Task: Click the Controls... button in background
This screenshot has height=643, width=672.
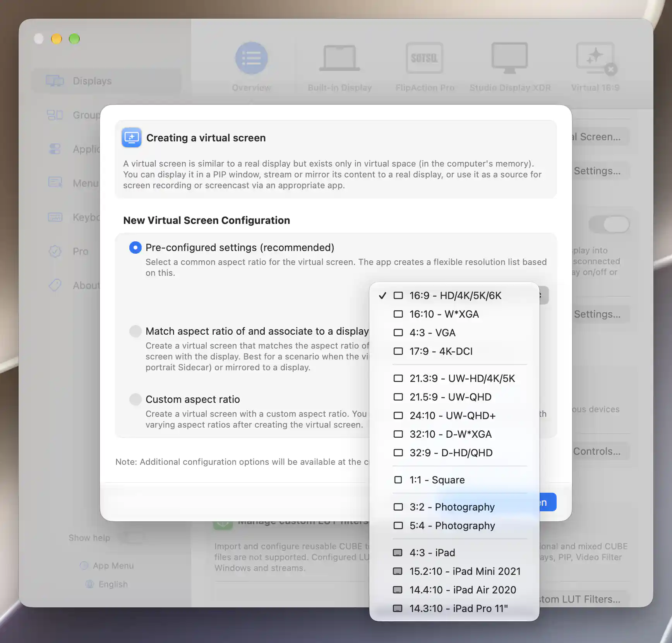Action: pos(600,451)
